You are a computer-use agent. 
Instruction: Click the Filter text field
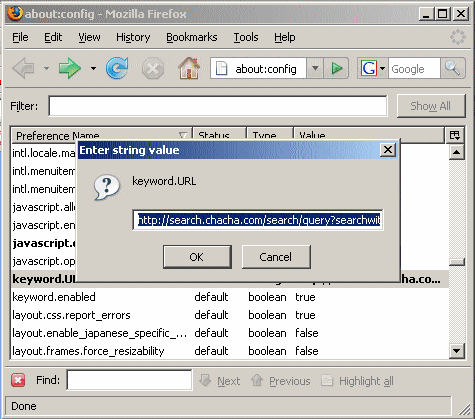coord(218,106)
